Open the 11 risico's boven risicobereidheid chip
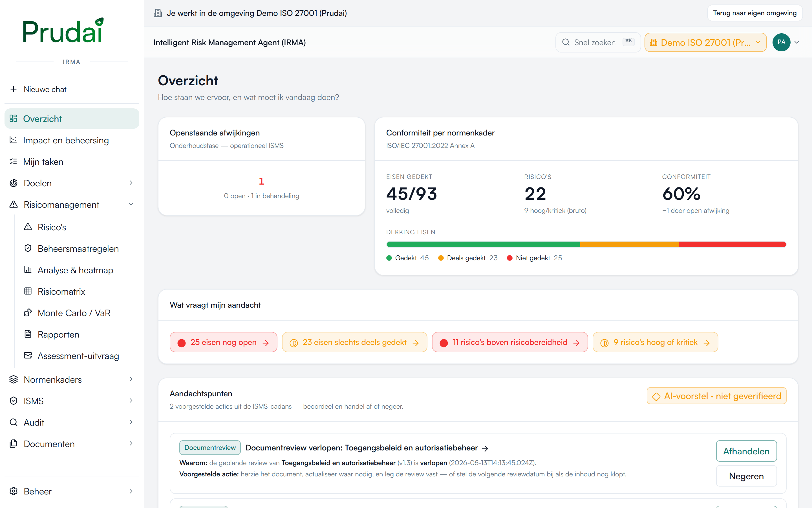The height and width of the screenshot is (508, 812). pyautogui.click(x=510, y=342)
